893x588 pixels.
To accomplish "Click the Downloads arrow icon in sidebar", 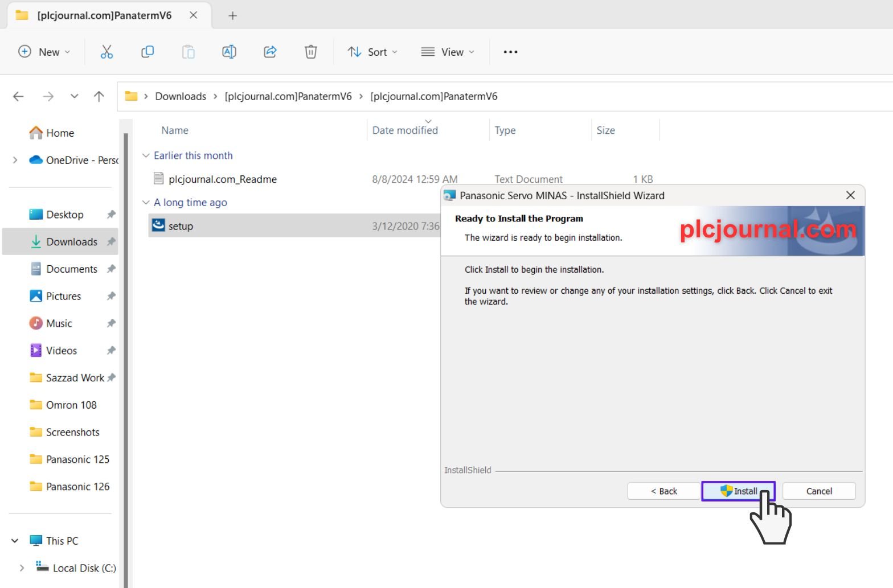I will point(36,242).
